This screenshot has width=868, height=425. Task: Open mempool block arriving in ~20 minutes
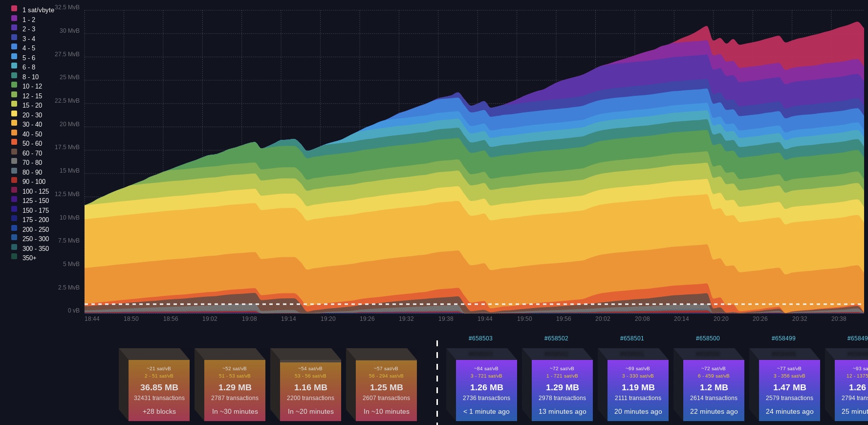tap(310, 390)
